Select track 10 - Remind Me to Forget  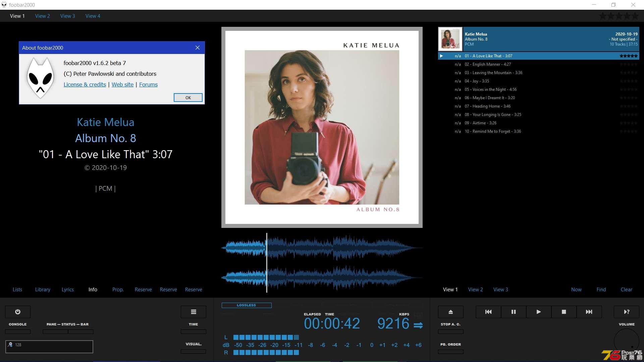tap(539, 131)
